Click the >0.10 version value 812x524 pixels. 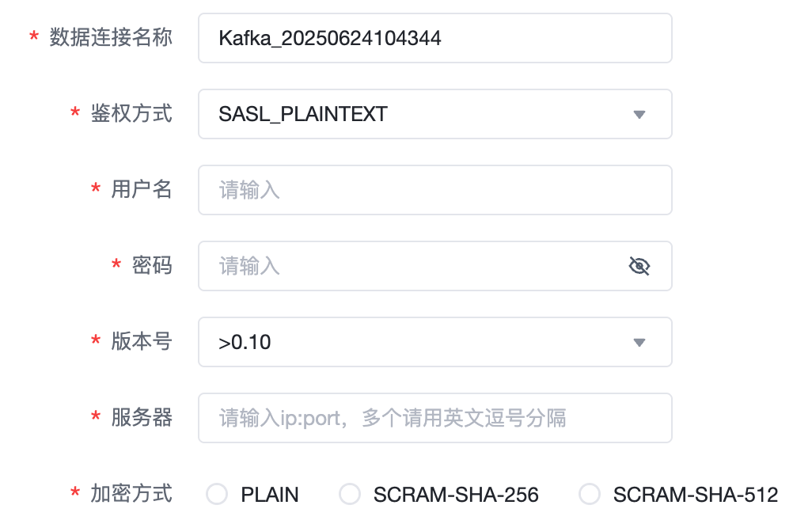tap(245, 343)
